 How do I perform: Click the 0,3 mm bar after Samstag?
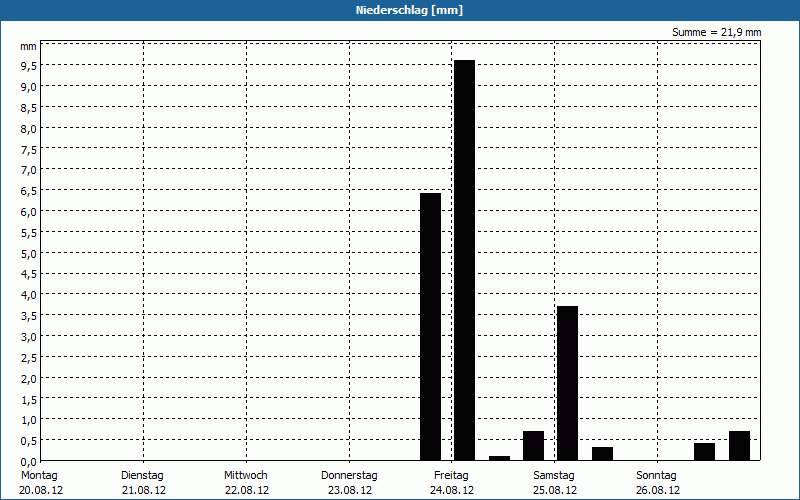click(x=603, y=454)
